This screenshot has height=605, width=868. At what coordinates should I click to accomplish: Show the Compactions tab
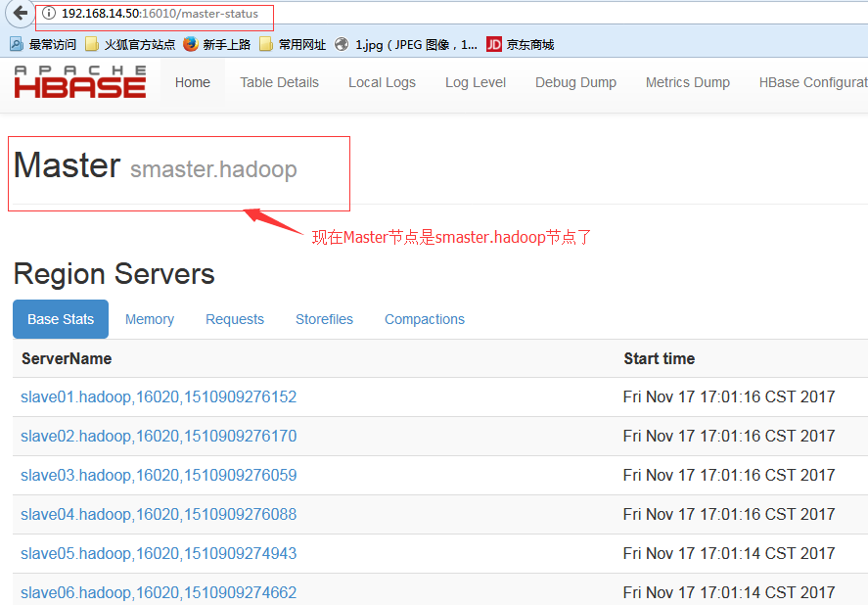tap(425, 319)
